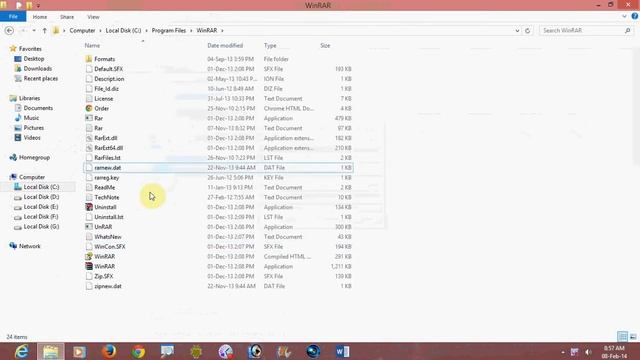This screenshot has height=360, width=640.
Task: Select the RarExt64.dll file
Action: point(109,148)
